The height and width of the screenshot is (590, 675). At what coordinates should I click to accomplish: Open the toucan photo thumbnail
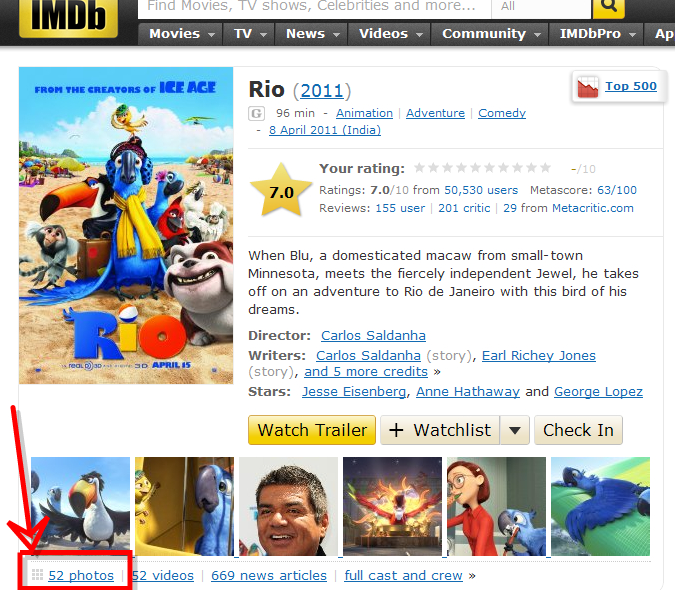coord(80,506)
